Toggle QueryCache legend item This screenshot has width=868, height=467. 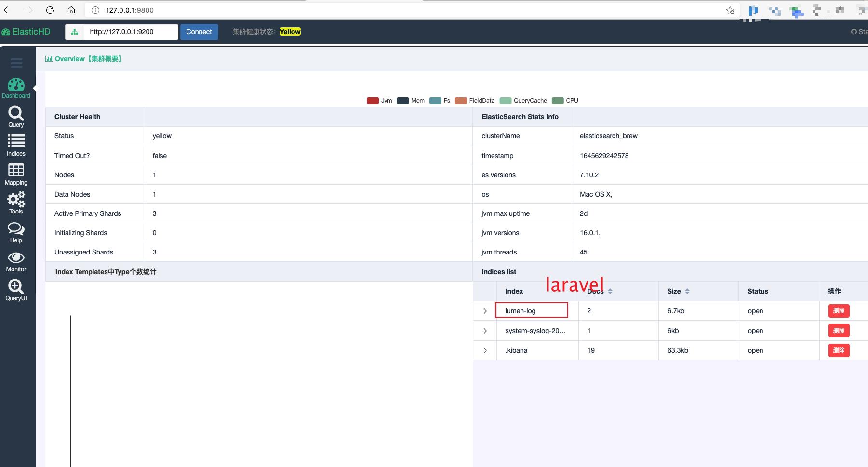[523, 101]
